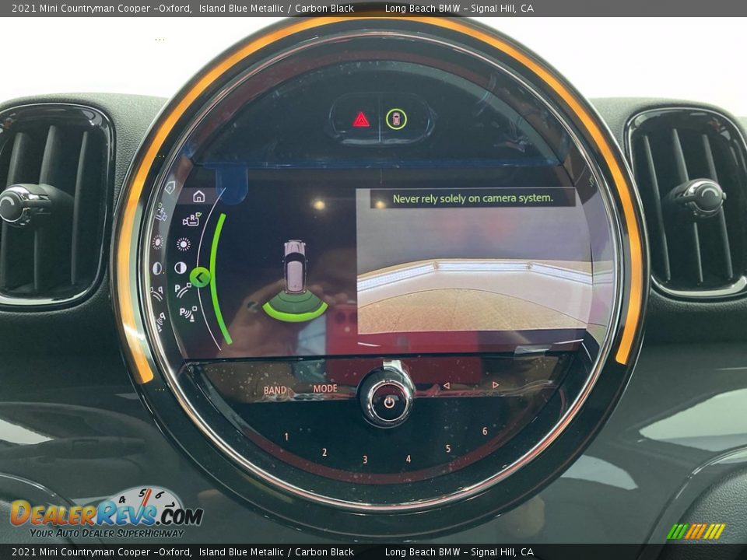Collapse the side menu with green arrow
Viewport: 747px width, 560px height.
(200, 277)
